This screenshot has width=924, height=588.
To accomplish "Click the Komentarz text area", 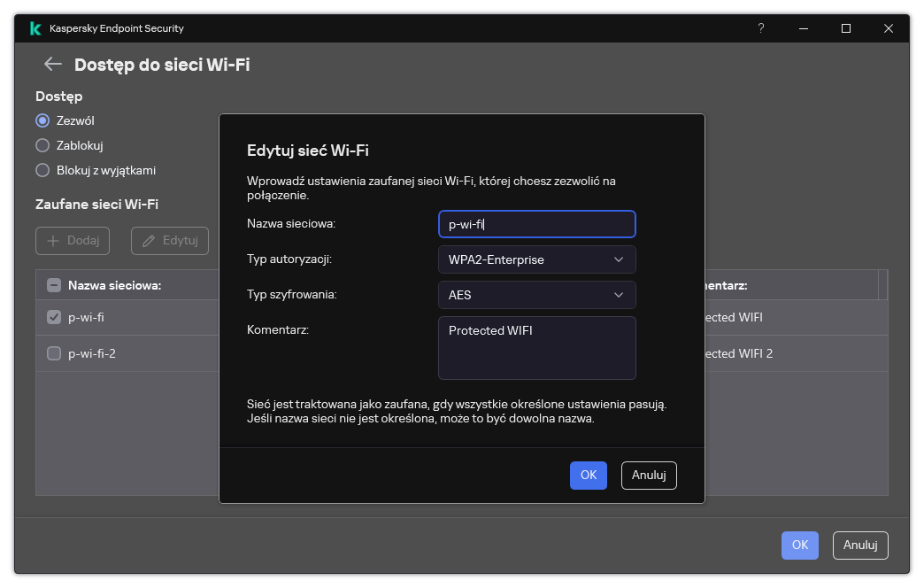I will (x=536, y=348).
